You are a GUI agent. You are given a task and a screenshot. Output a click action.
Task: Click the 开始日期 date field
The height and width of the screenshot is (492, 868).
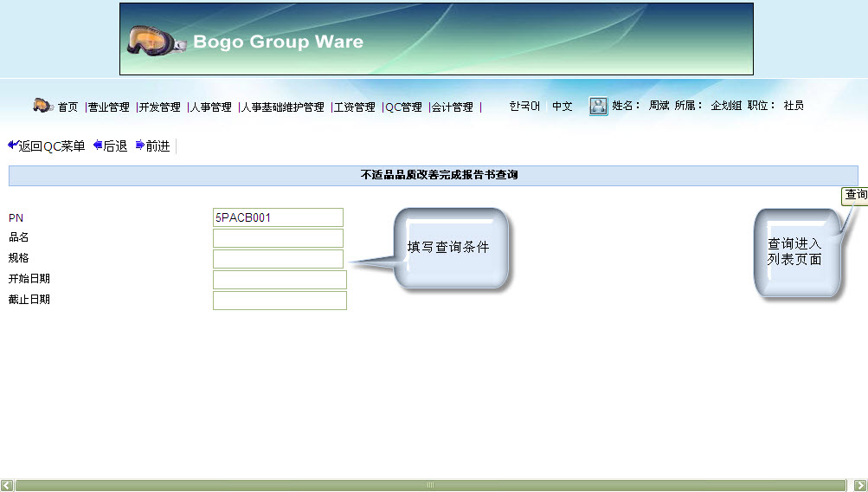(280, 280)
